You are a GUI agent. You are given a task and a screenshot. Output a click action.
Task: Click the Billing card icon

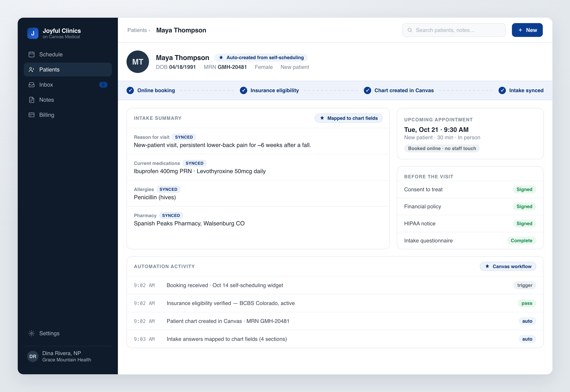pyautogui.click(x=32, y=115)
